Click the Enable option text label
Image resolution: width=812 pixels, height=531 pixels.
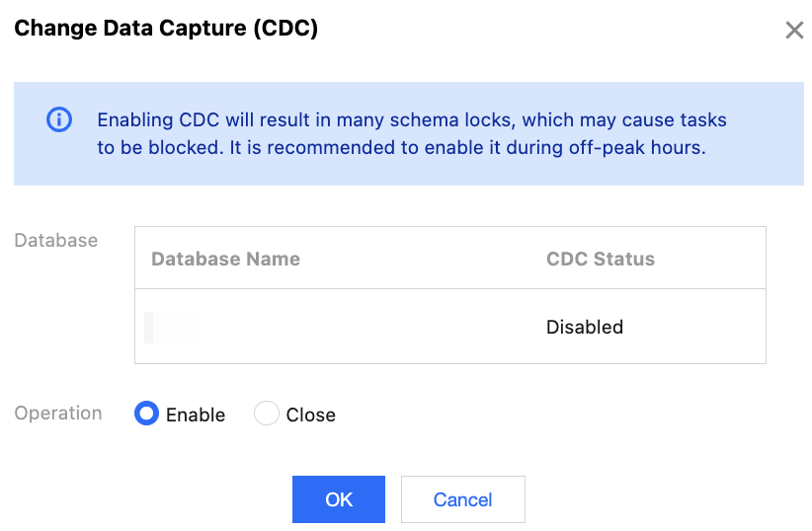196,416
